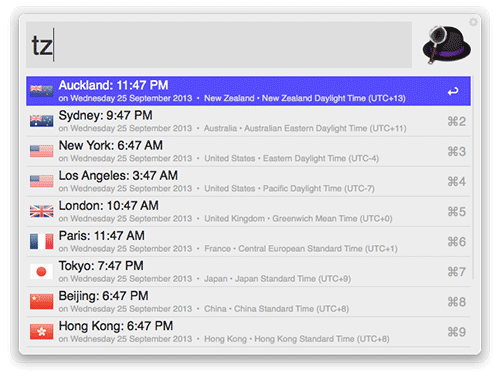Click 'Greenwich Mean Time (UTC+0)' subtitle
The width and height of the screenshot is (500, 378).
point(332,219)
